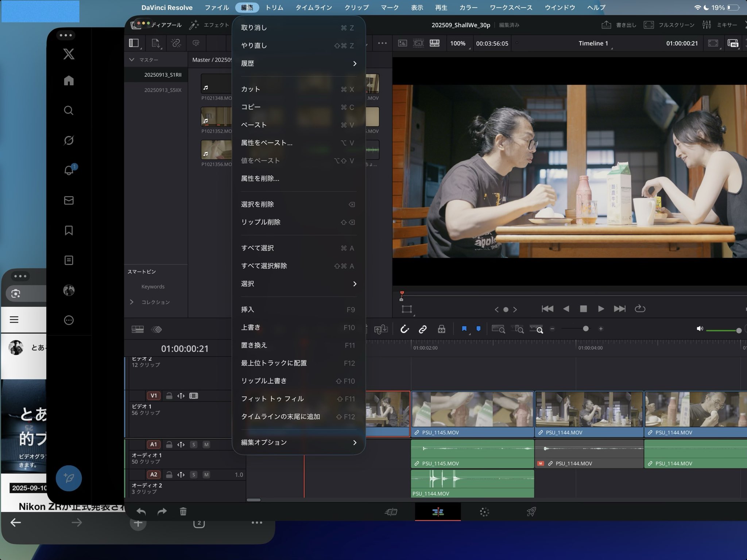Click the blue flag marker icon

coord(464,329)
